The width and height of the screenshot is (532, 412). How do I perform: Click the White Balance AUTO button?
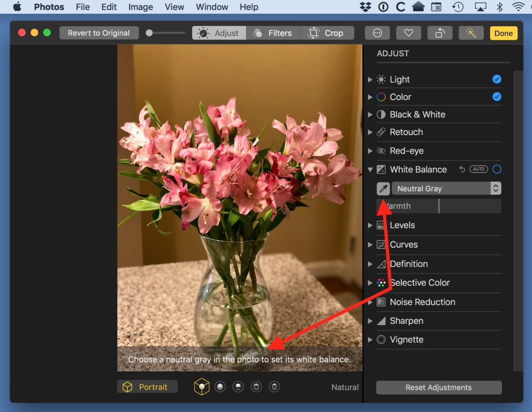(x=479, y=169)
